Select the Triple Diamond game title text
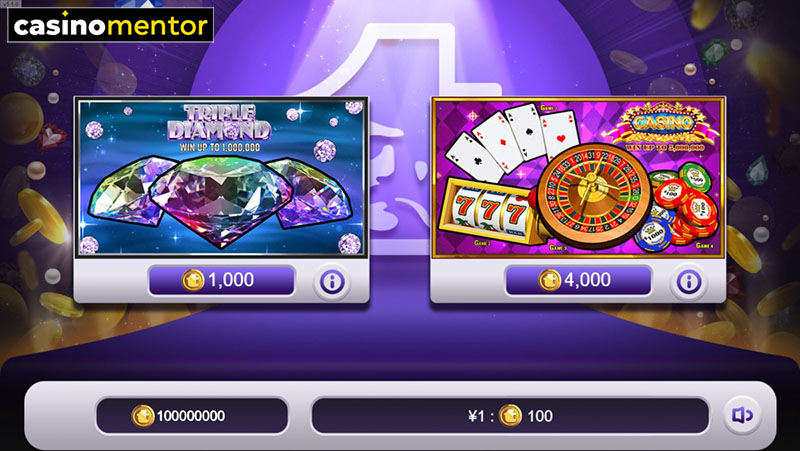The height and width of the screenshot is (451, 800). [220, 122]
